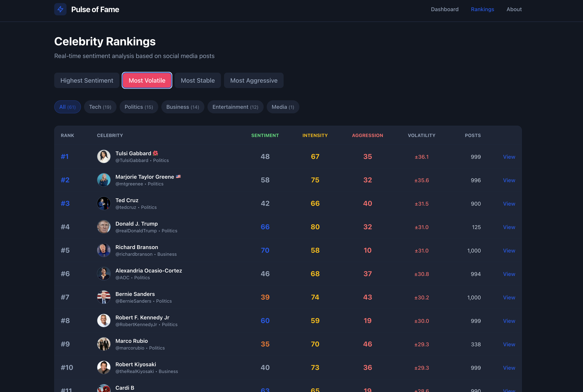Click Marjorie Taylor Greene's profile picture
Image resolution: width=583 pixels, height=392 pixels.
click(x=104, y=180)
